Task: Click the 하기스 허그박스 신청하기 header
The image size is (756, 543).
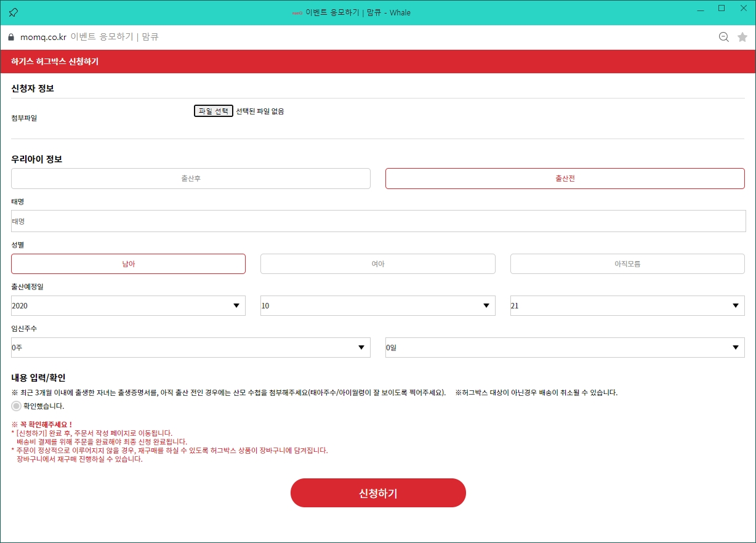Action: [x=55, y=62]
